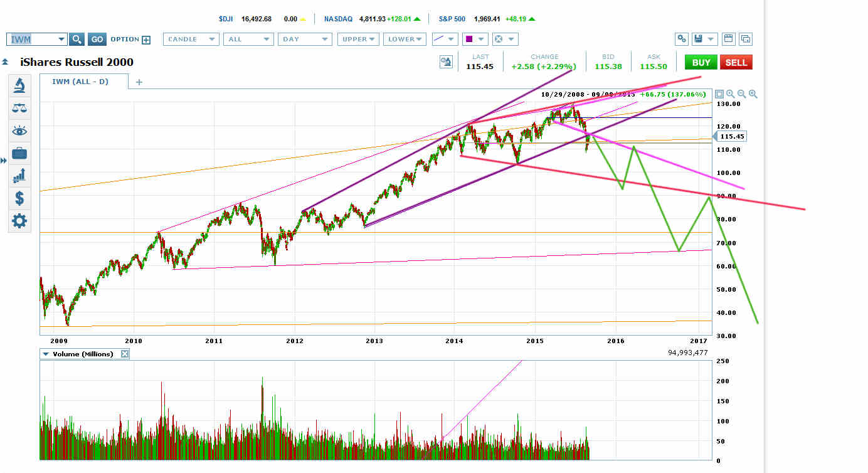The image size is (868, 473).
Task: Open the delete drawings dropdown
Action: tap(505, 39)
